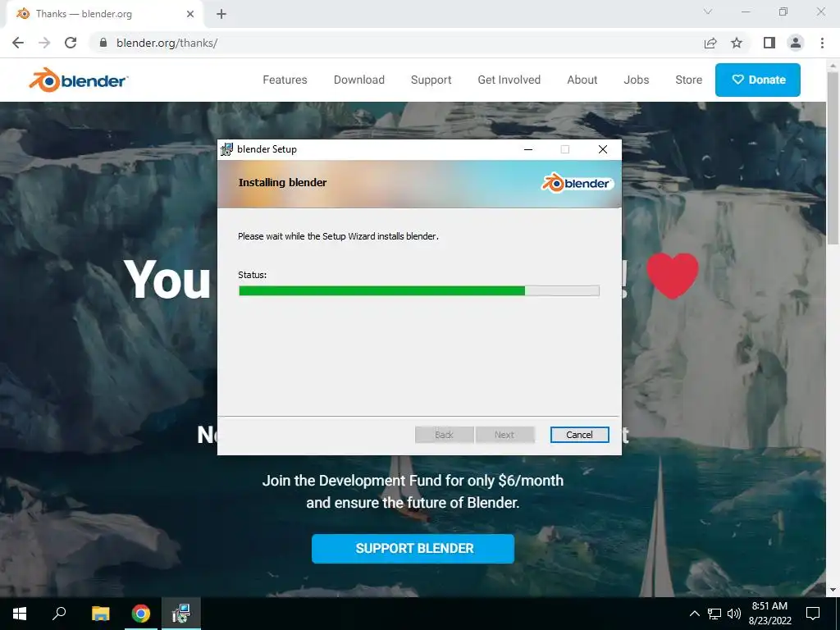Open the Chrome three-dot menu
The image size is (840, 630).
pos(822,43)
